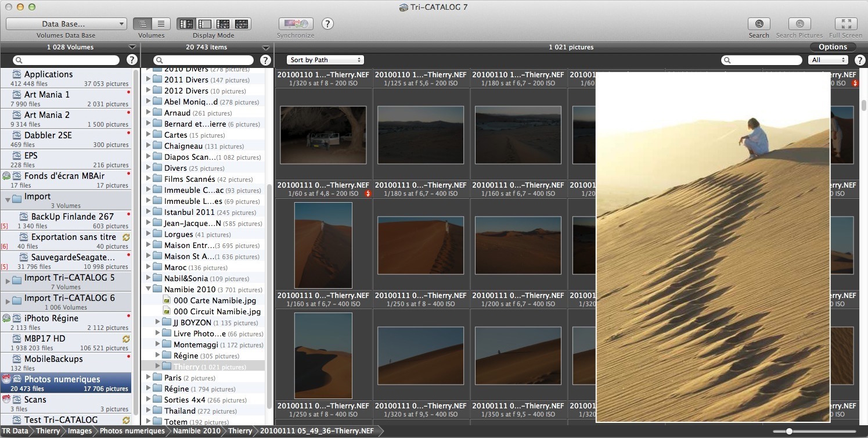Select the Scans volume icon
Screen dimensions: 868x438
(17, 400)
